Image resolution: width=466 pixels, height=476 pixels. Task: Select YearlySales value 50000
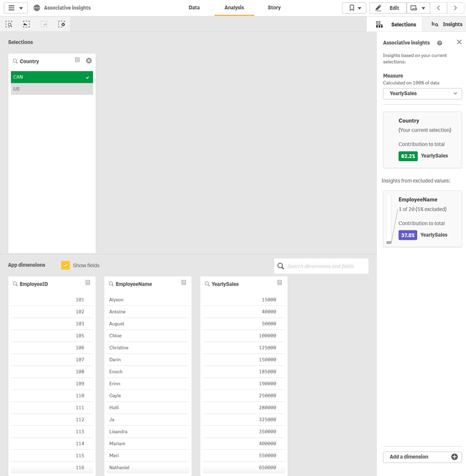244,324
